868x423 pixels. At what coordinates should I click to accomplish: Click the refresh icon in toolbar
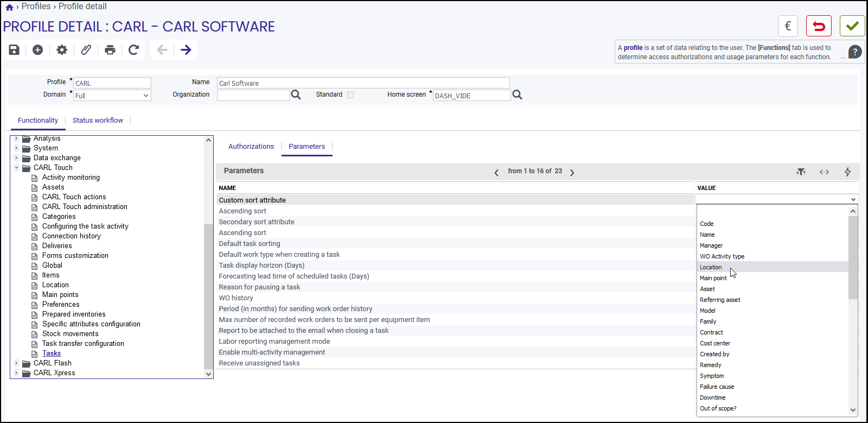point(133,50)
